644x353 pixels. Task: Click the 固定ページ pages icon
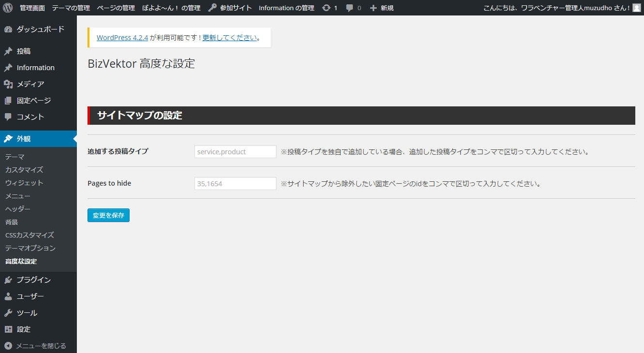8,101
